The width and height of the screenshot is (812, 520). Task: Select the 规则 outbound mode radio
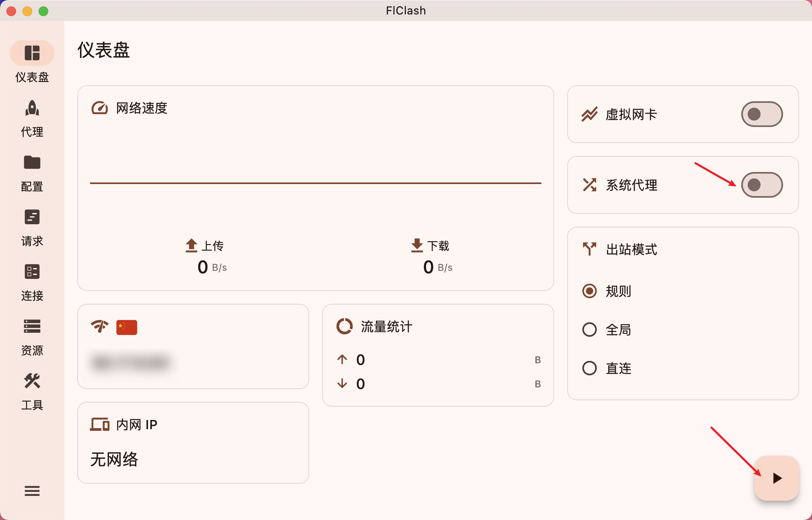point(590,291)
